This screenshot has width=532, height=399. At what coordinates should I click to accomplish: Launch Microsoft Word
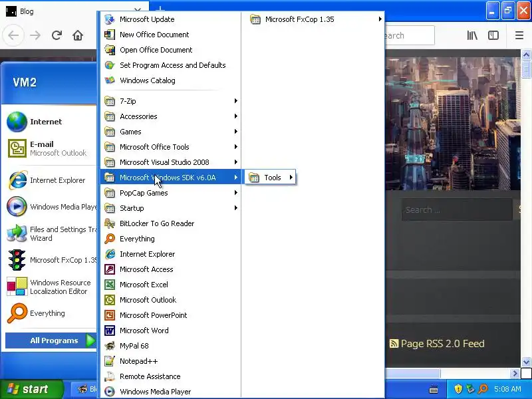[170, 330]
